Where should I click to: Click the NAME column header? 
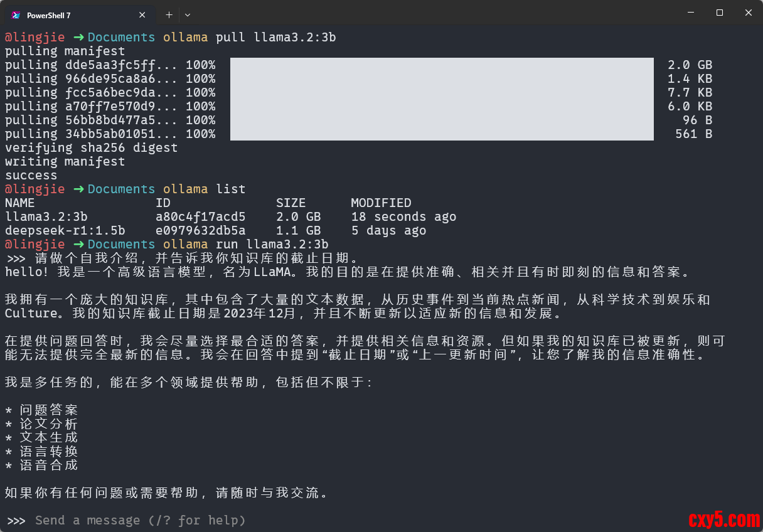tap(20, 203)
